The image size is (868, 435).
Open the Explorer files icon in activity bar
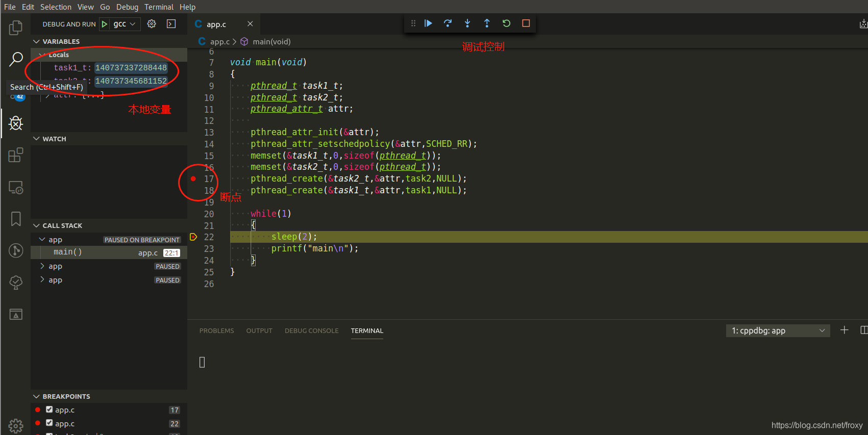(16, 28)
